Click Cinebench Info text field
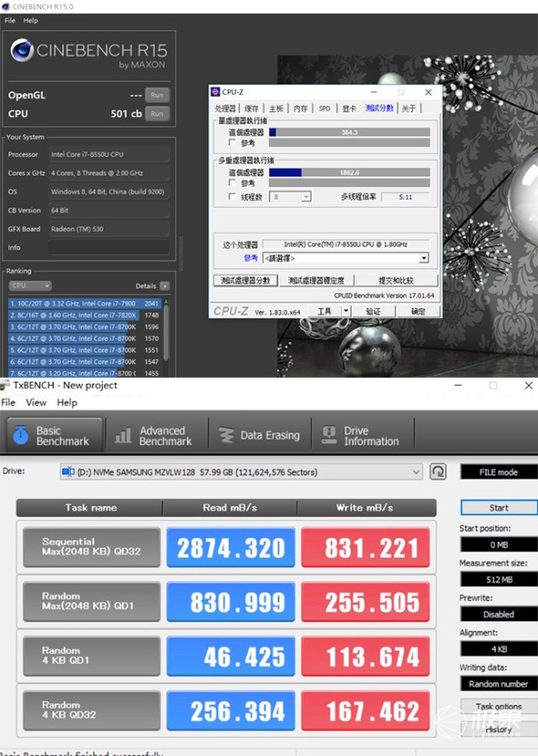The width and height of the screenshot is (538, 756). click(108, 247)
